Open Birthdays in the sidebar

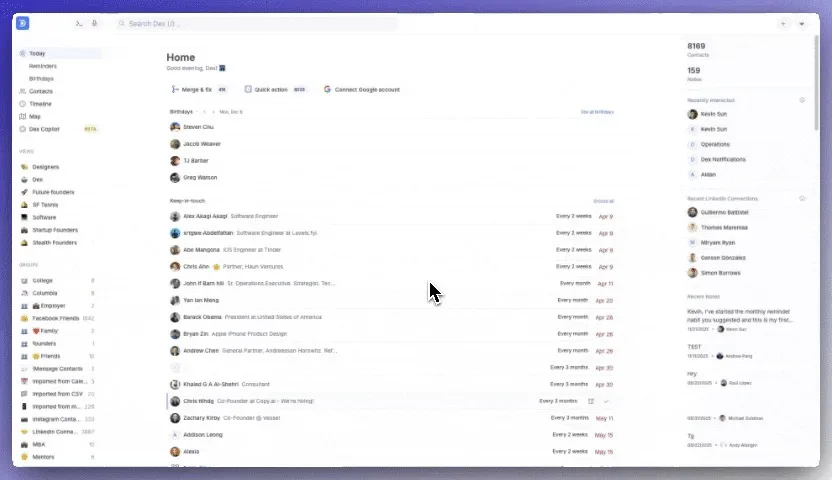[41, 79]
